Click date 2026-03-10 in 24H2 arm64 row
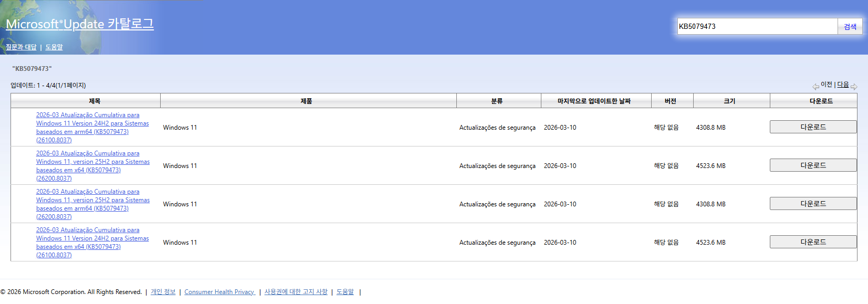868x304 pixels. click(x=560, y=128)
